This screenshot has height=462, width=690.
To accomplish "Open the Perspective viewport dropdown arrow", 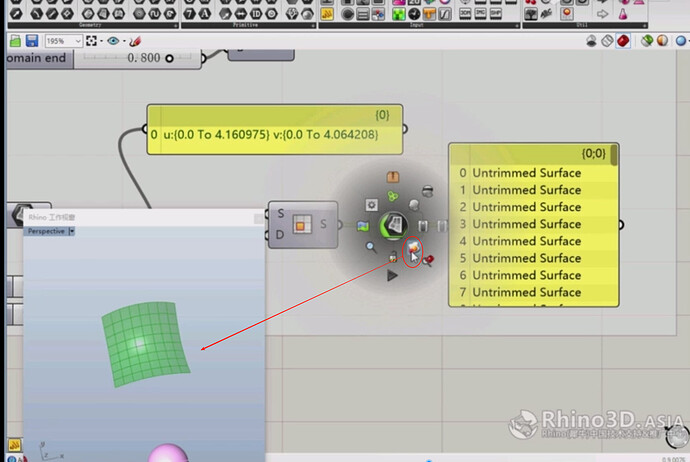I will coord(72,231).
